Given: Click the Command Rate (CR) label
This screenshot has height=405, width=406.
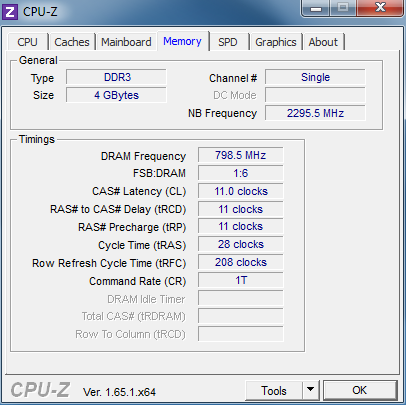Looking at the screenshot, I should (137, 281).
